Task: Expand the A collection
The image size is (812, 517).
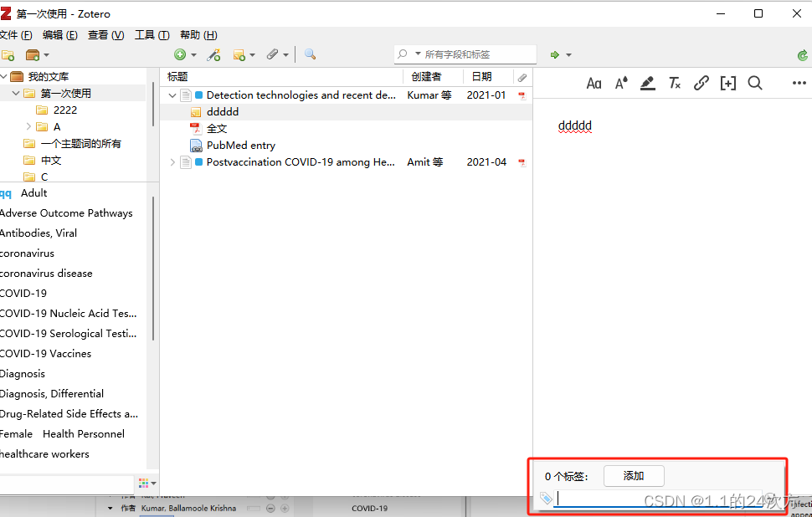Action: click(x=28, y=126)
